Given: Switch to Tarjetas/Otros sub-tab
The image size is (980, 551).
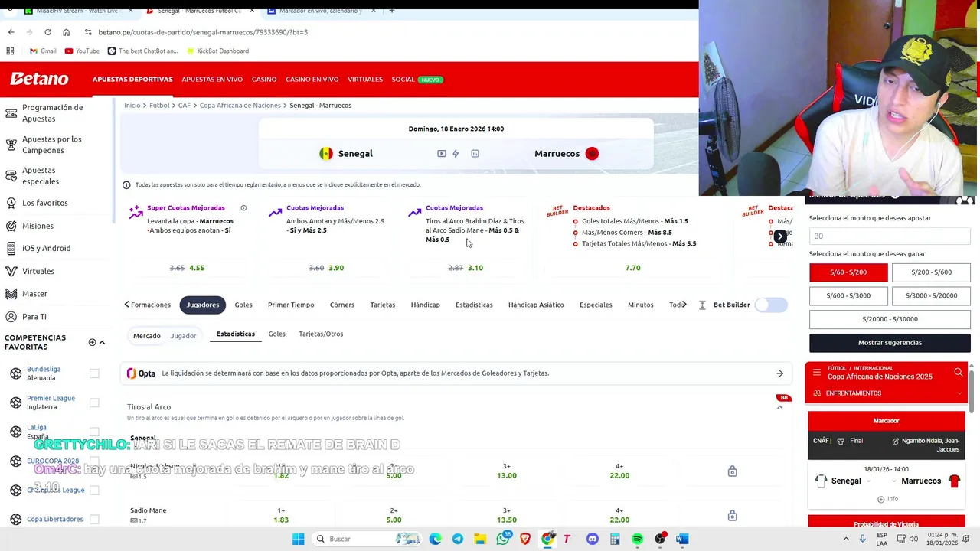Looking at the screenshot, I should pyautogui.click(x=321, y=334).
